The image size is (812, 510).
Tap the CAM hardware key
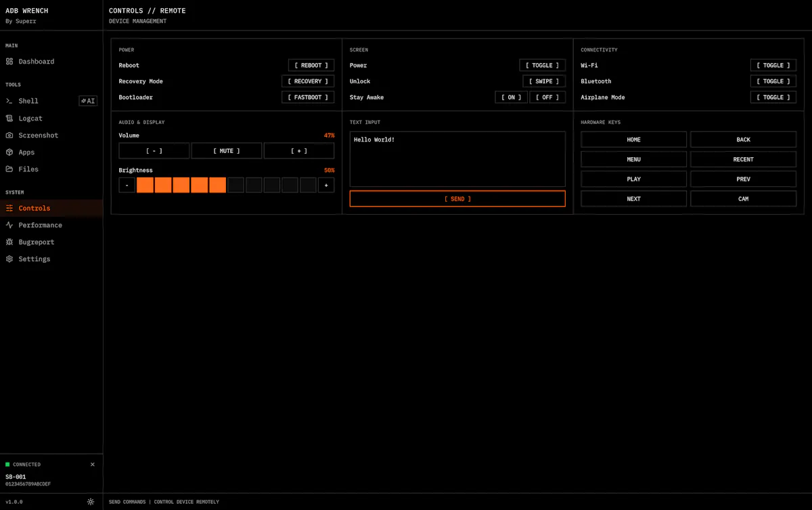(x=744, y=198)
